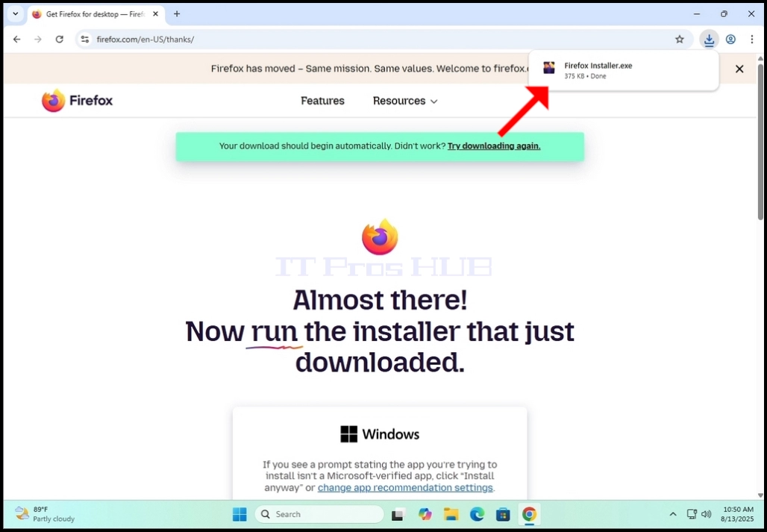Click the large Firefox logo image
Image resolution: width=767 pixels, height=532 pixels.
[x=380, y=237]
